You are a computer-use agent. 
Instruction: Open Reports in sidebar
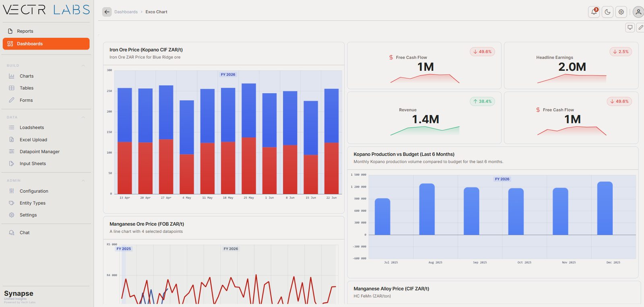point(46,31)
